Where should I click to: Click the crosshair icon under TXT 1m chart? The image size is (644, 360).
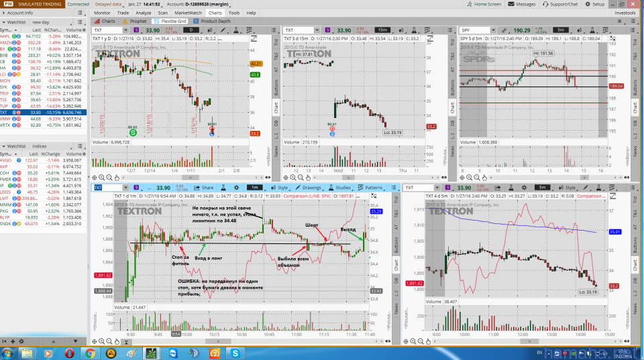click(x=95, y=341)
